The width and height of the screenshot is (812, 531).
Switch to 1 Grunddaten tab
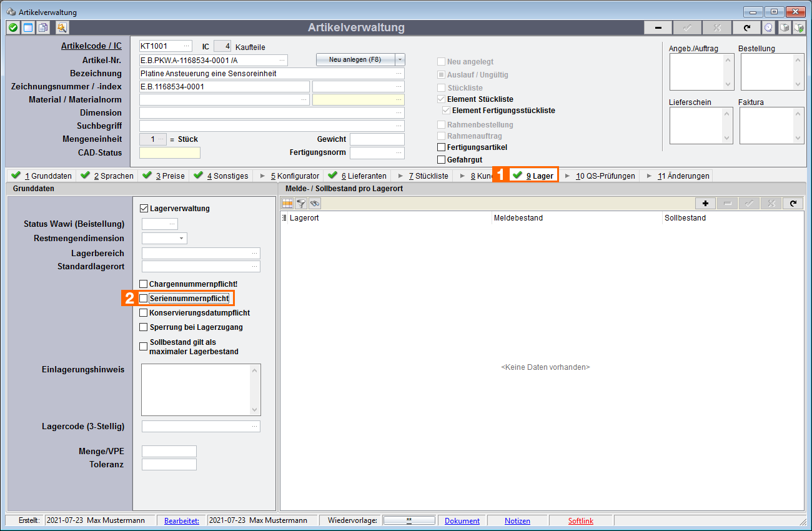[x=41, y=176]
